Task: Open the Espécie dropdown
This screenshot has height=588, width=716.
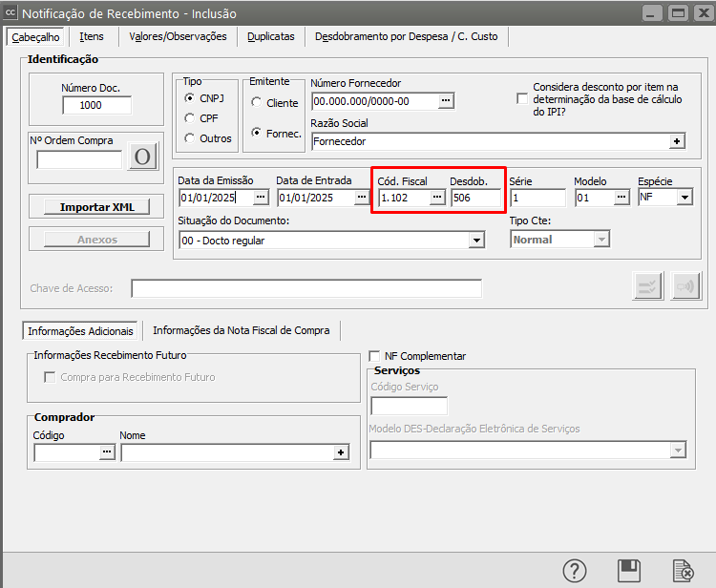Action: point(684,198)
